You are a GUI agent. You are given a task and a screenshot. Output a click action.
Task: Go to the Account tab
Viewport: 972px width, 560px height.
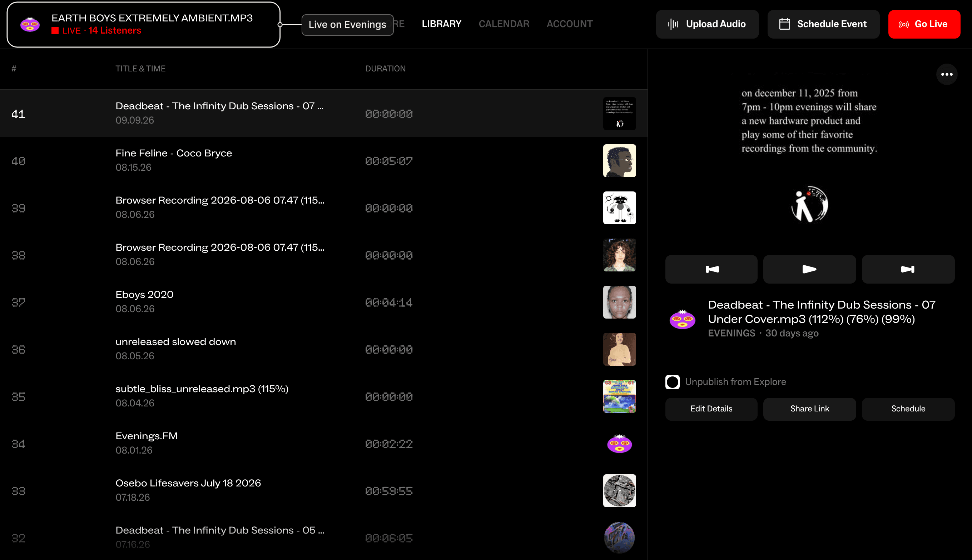point(570,24)
